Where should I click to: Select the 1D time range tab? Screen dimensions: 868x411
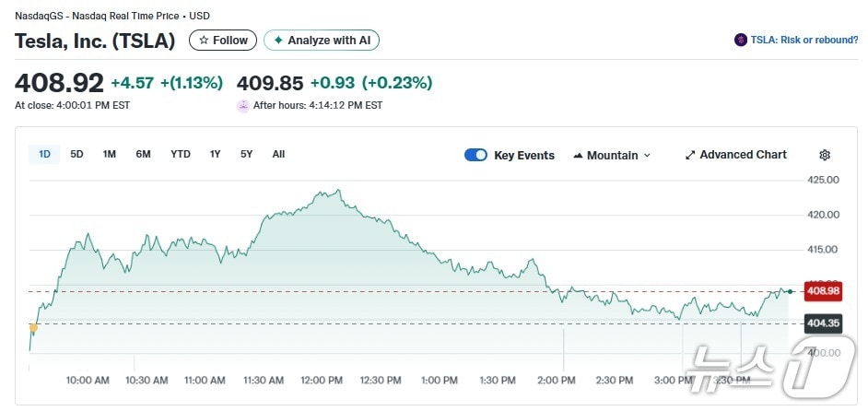[44, 154]
